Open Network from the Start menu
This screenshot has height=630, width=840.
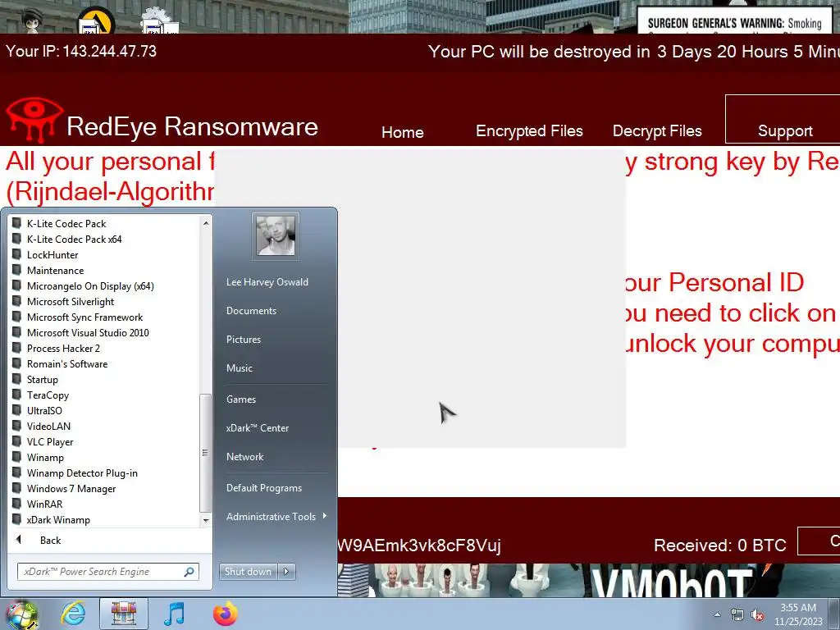click(x=244, y=456)
